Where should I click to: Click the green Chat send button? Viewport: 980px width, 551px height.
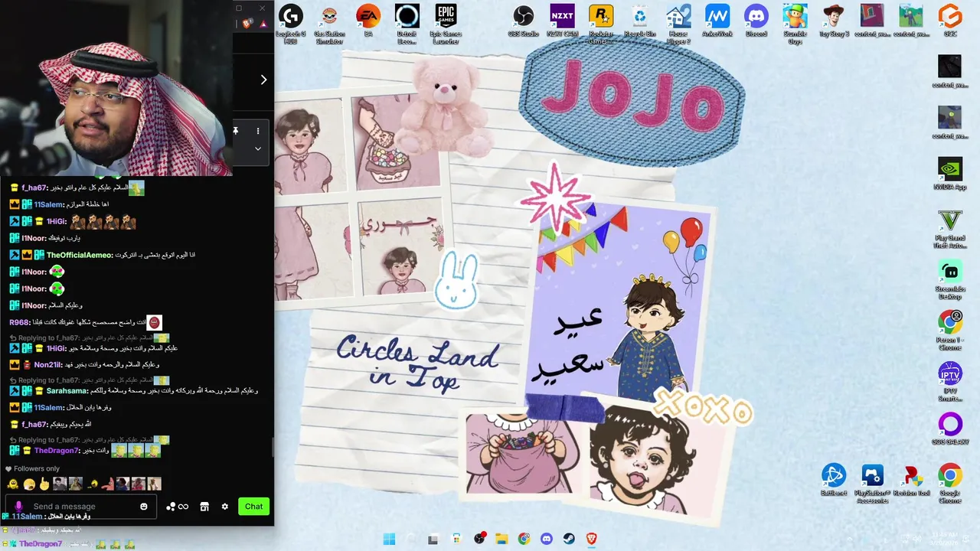click(x=253, y=506)
